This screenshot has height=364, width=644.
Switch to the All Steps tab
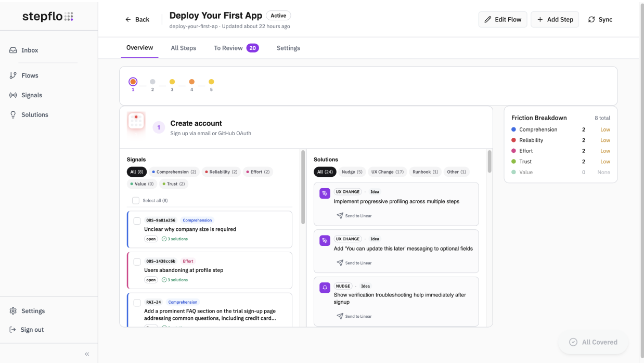(x=184, y=47)
